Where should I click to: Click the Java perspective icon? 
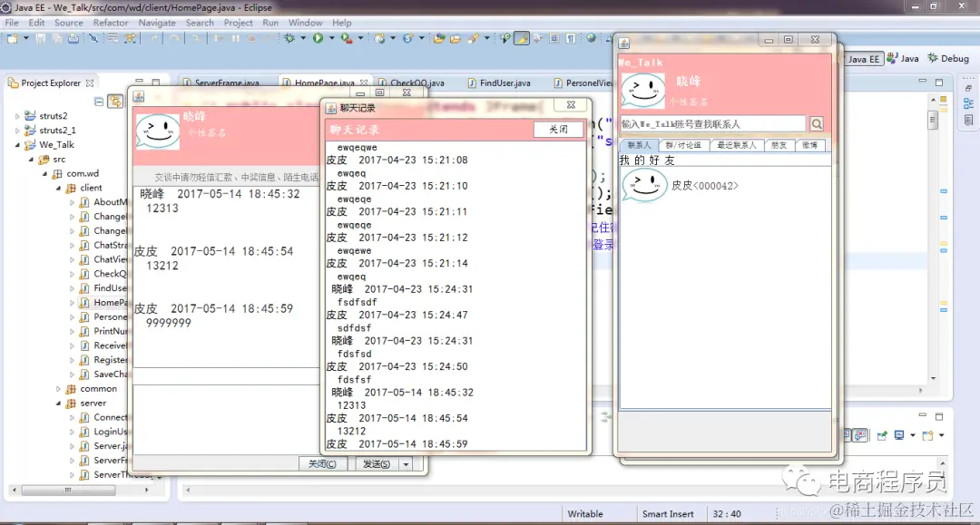tap(892, 58)
